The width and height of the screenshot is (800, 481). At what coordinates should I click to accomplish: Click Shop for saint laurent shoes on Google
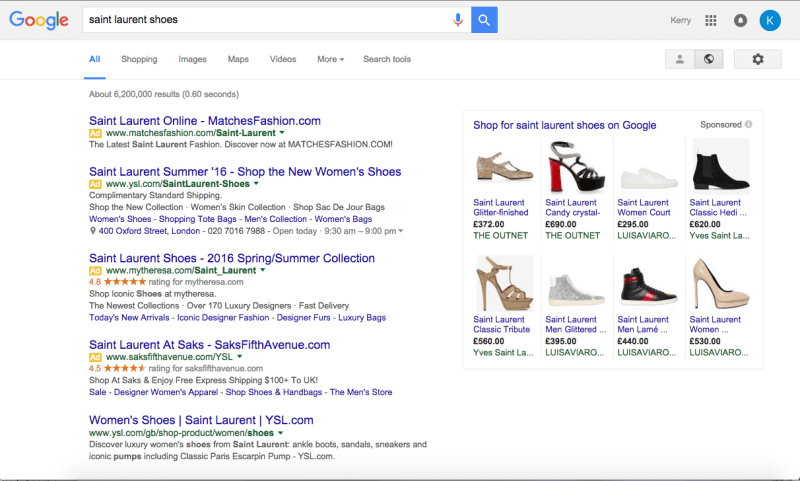click(564, 125)
